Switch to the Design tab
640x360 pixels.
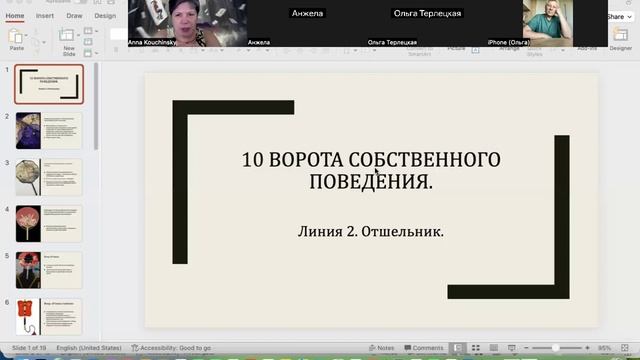pyautogui.click(x=105, y=16)
